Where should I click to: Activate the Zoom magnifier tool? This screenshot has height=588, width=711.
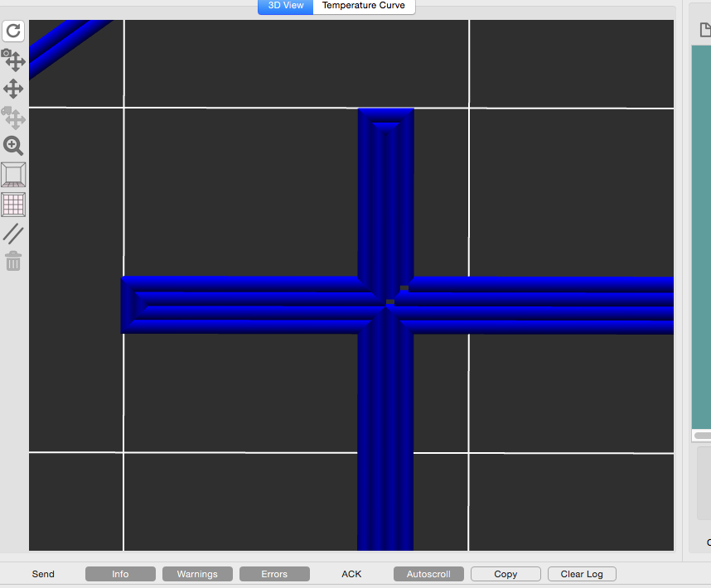[x=13, y=146]
